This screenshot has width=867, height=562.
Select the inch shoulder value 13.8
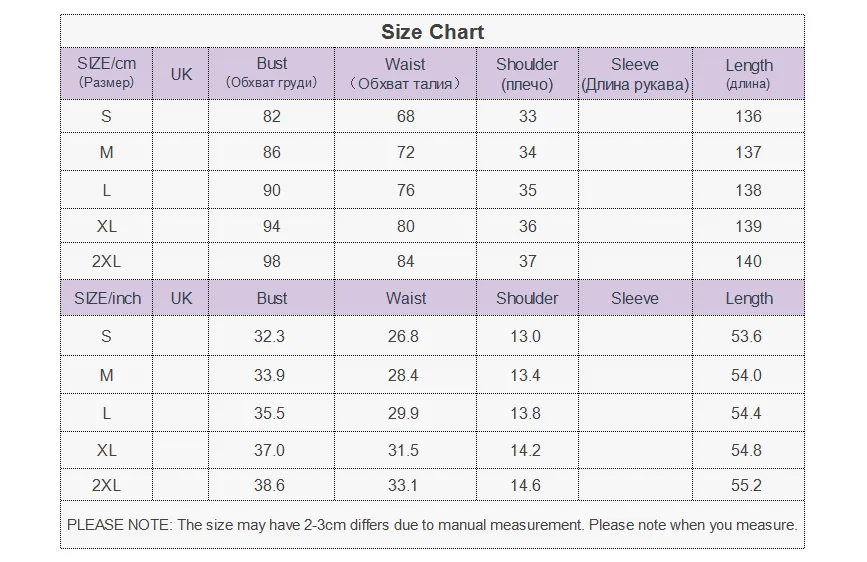[x=525, y=413]
